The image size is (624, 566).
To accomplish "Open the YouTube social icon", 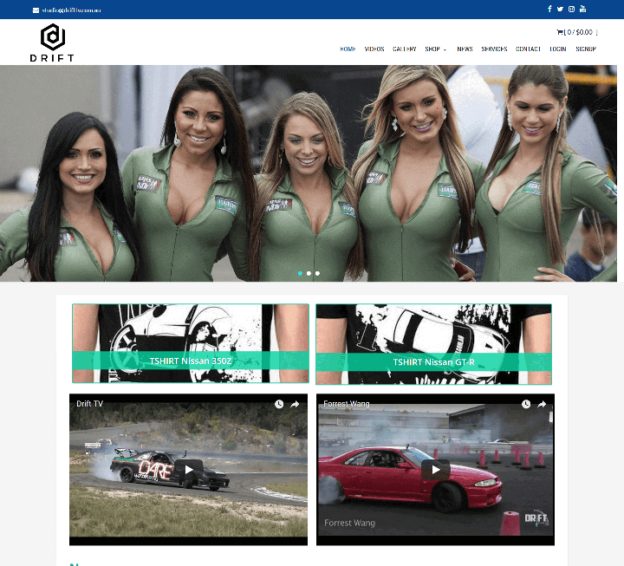I will click(x=583, y=9).
